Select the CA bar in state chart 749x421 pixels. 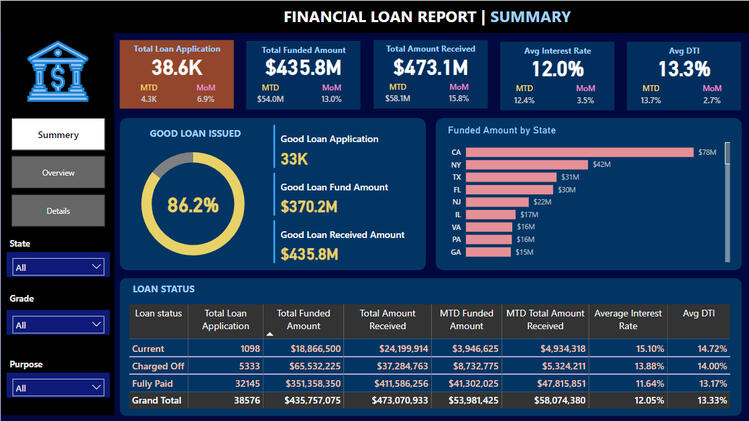coord(578,152)
